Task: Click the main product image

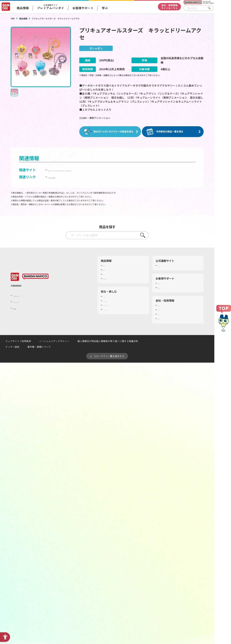Action: (x=41, y=57)
